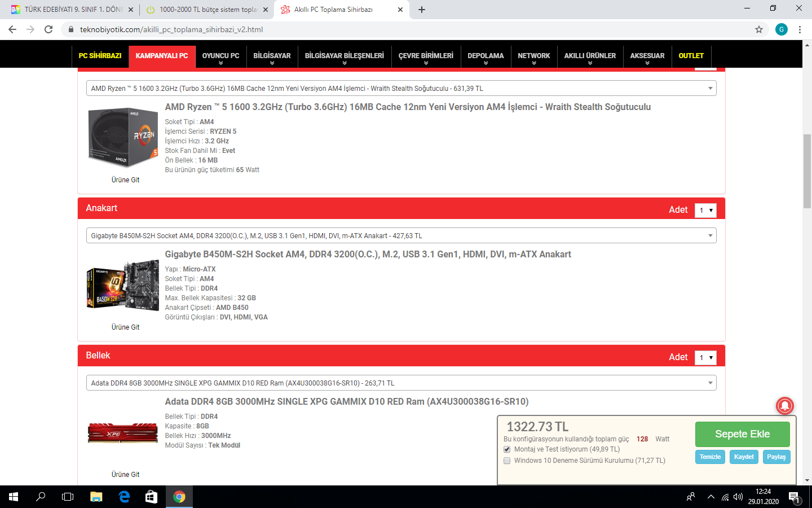The height and width of the screenshot is (508, 812).
Task: Click the red notification bell icon
Action: pyautogui.click(x=784, y=405)
